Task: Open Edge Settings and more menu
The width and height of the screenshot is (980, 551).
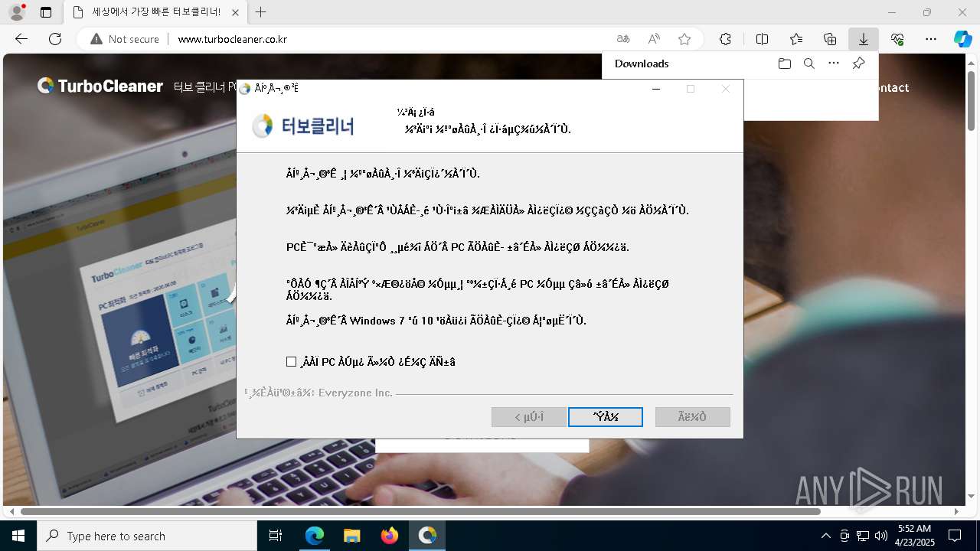Action: point(931,39)
